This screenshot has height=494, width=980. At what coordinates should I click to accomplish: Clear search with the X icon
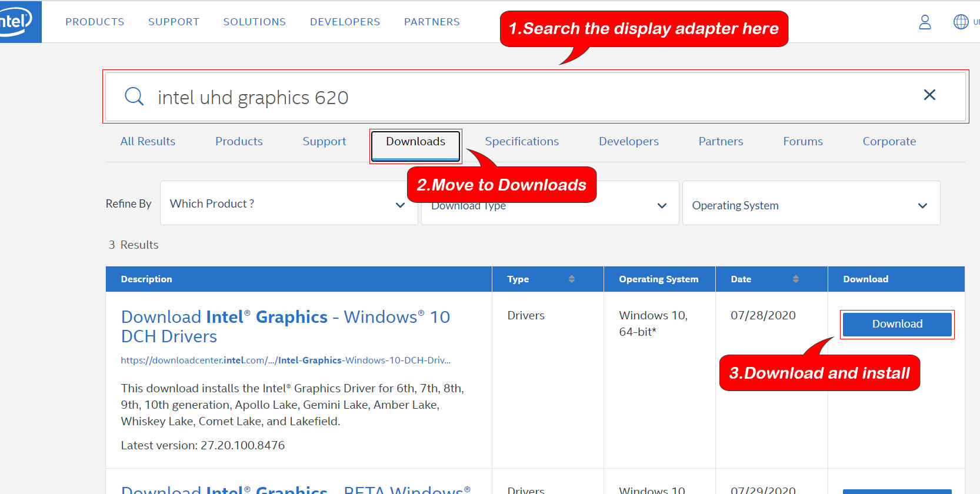coord(929,95)
